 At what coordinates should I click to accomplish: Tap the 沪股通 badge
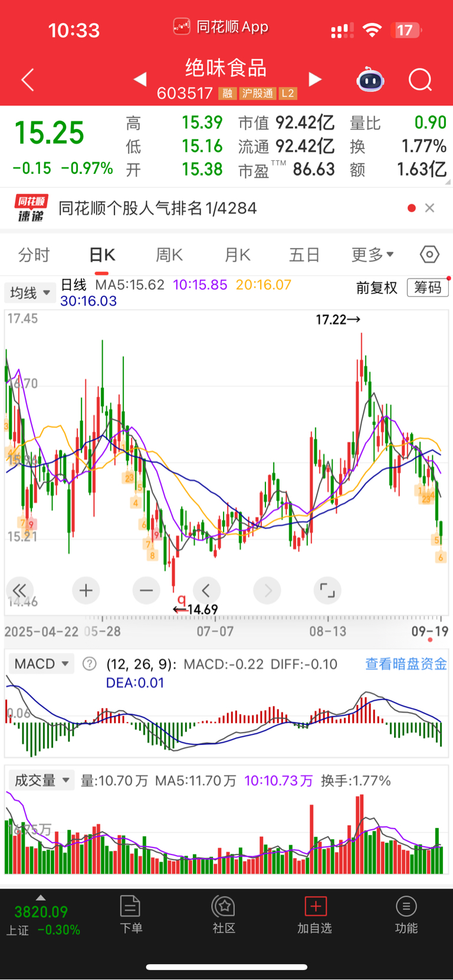258,94
